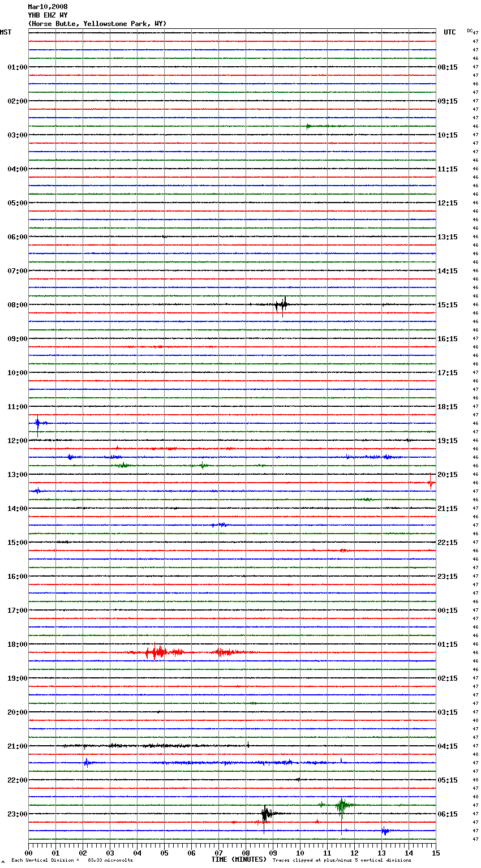481x868 pixels.
Task: Select the 15:00 MST time label
Action: click(18, 543)
